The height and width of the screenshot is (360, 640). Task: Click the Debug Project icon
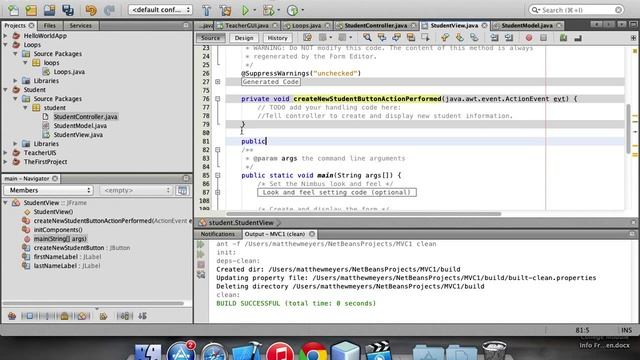(269, 10)
